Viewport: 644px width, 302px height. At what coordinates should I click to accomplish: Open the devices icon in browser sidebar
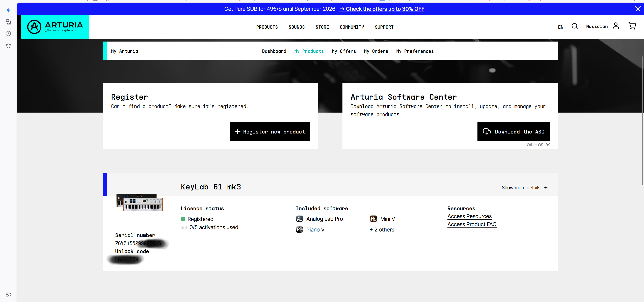pyautogui.click(x=8, y=22)
